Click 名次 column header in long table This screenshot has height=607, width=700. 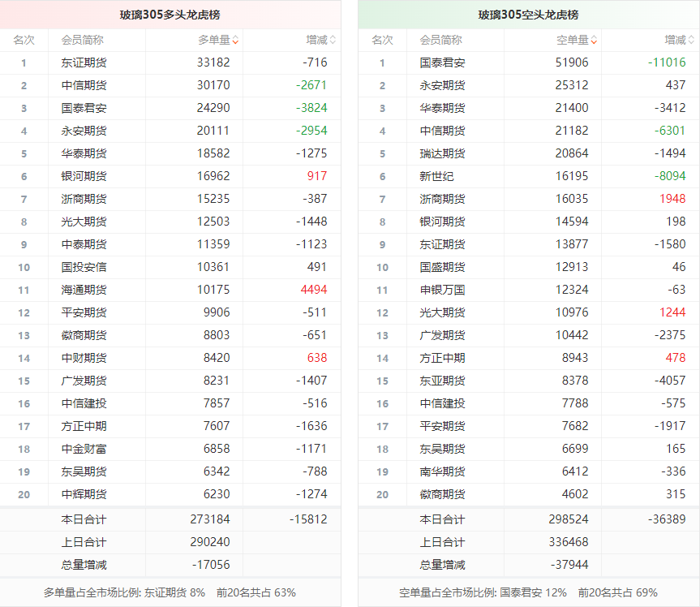click(24, 40)
